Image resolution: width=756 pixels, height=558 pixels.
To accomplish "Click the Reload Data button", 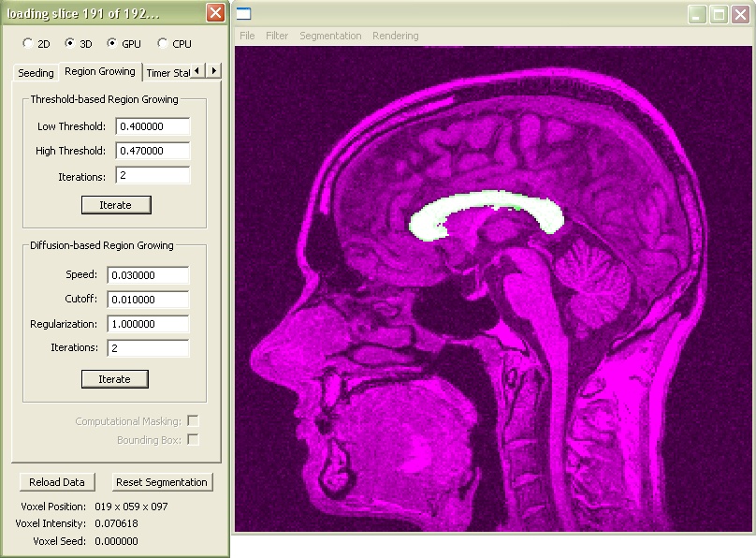I will point(57,482).
